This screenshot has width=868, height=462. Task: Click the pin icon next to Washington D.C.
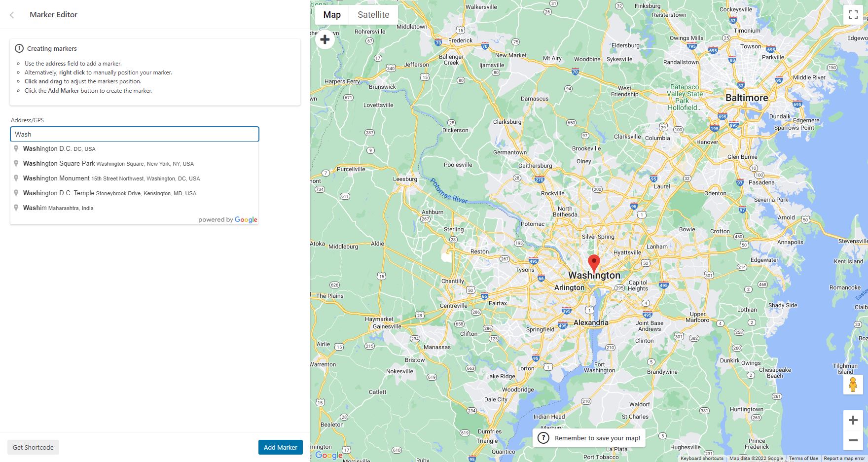[16, 148]
